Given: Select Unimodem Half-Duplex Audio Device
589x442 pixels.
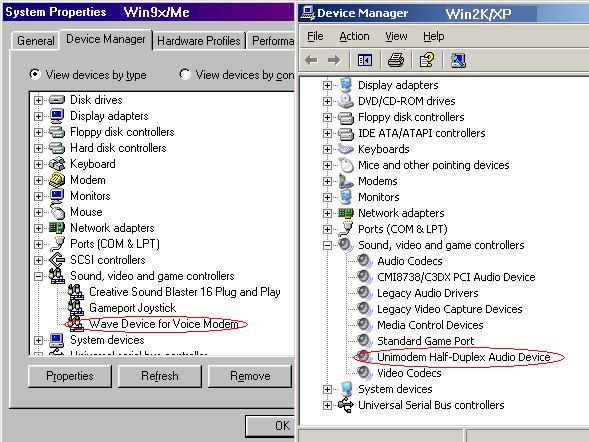Looking at the screenshot, I should coord(464,357).
